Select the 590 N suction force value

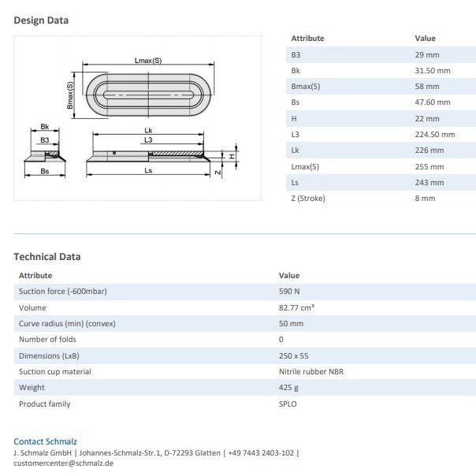click(289, 292)
